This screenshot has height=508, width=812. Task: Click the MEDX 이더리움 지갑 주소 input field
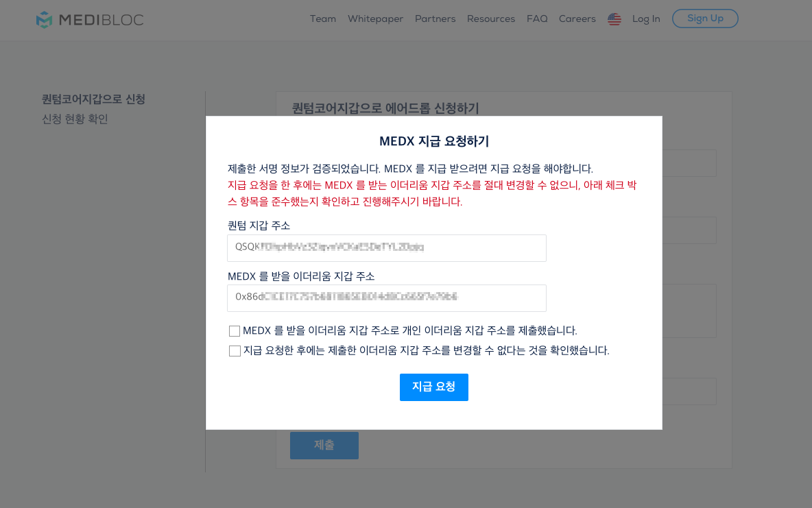[386, 298]
